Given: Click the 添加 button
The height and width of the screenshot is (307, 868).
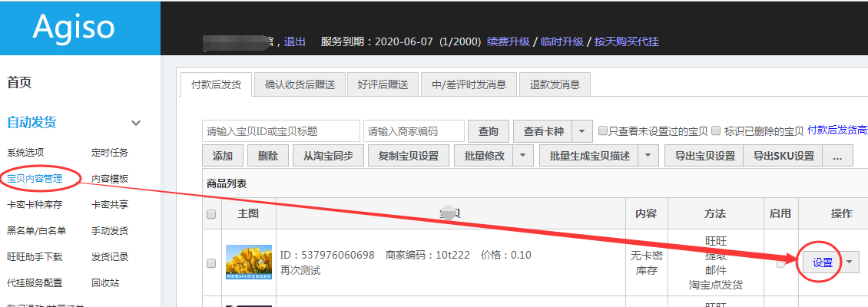Looking at the screenshot, I should [223, 156].
